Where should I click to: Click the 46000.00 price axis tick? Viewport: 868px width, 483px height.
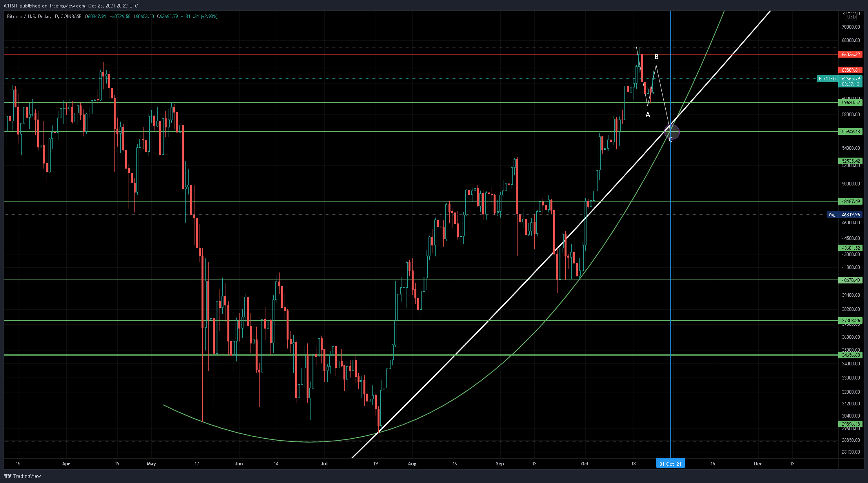click(851, 223)
